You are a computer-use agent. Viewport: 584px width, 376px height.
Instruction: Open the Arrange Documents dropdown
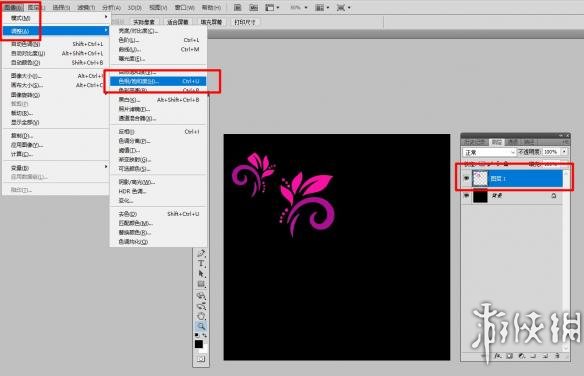pos(322,7)
